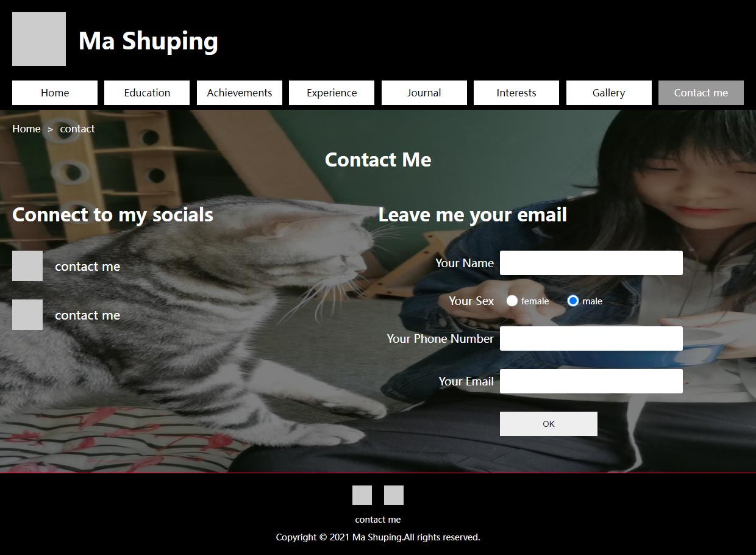View the Interests tab
This screenshot has width=756, height=555.
(516, 93)
